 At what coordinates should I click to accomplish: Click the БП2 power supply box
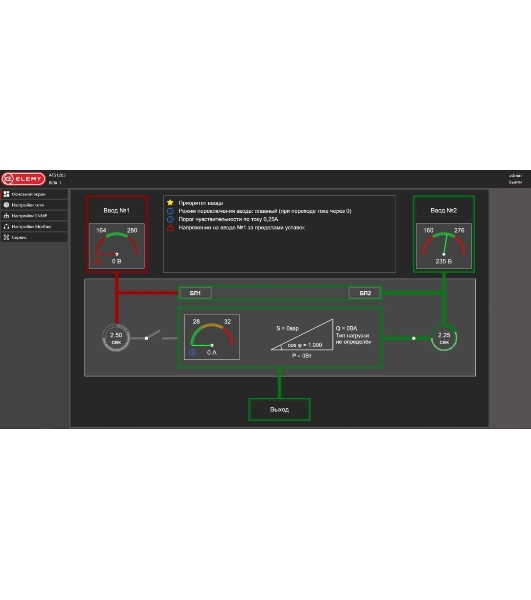(x=365, y=293)
